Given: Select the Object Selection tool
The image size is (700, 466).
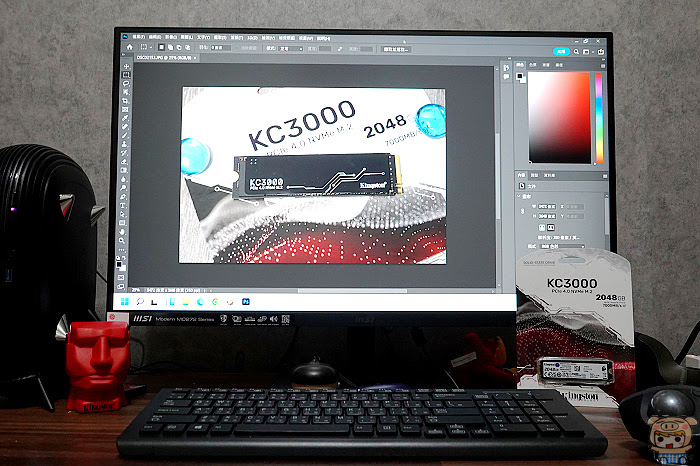Looking at the screenshot, I should coord(126,92).
